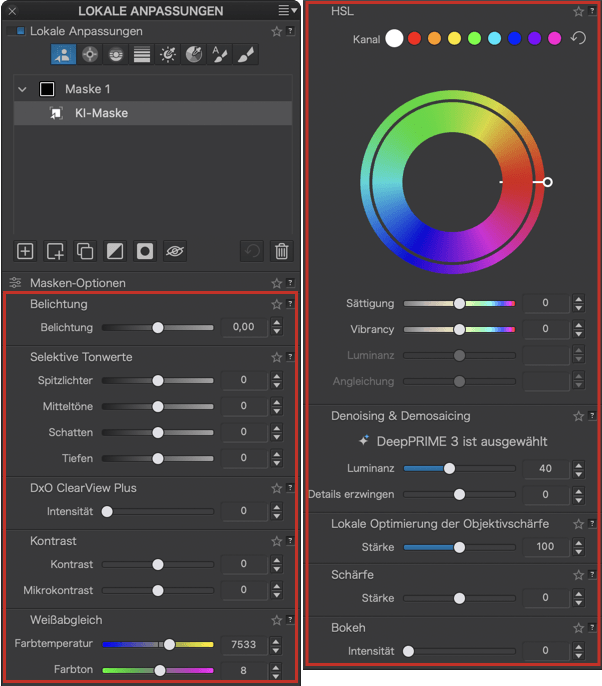Decrease Spitzlichter value with down stepper

coord(276,385)
